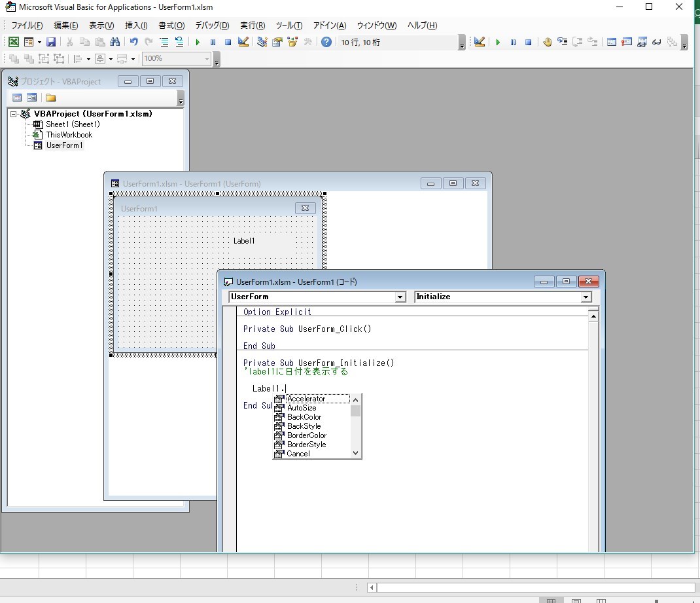Collapse the VBAProject (UserForm1.xlsm) tree node
The image size is (700, 603).
(x=13, y=114)
